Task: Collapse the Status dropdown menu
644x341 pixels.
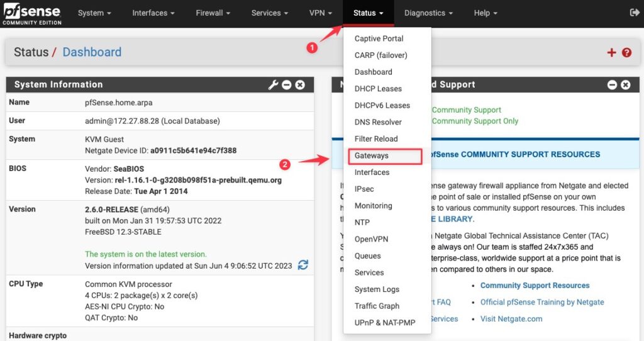Action: click(x=369, y=13)
